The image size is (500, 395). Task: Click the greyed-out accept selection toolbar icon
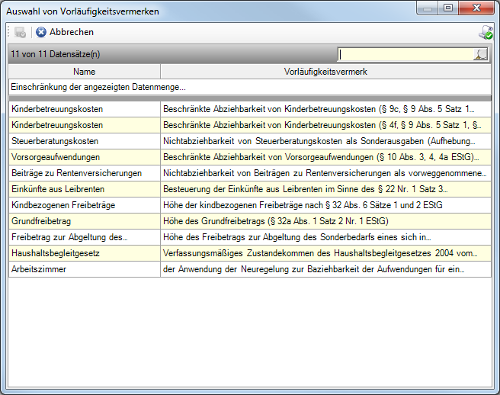click(20, 32)
